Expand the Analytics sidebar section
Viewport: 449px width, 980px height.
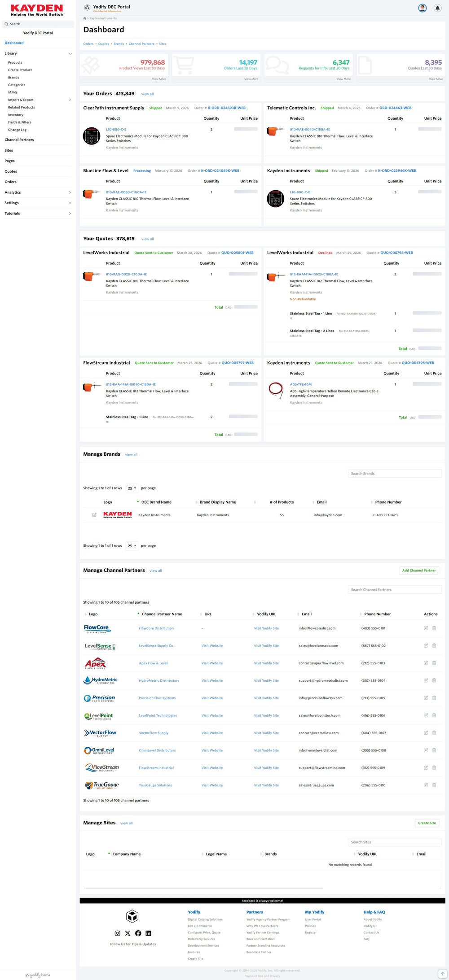pos(70,192)
